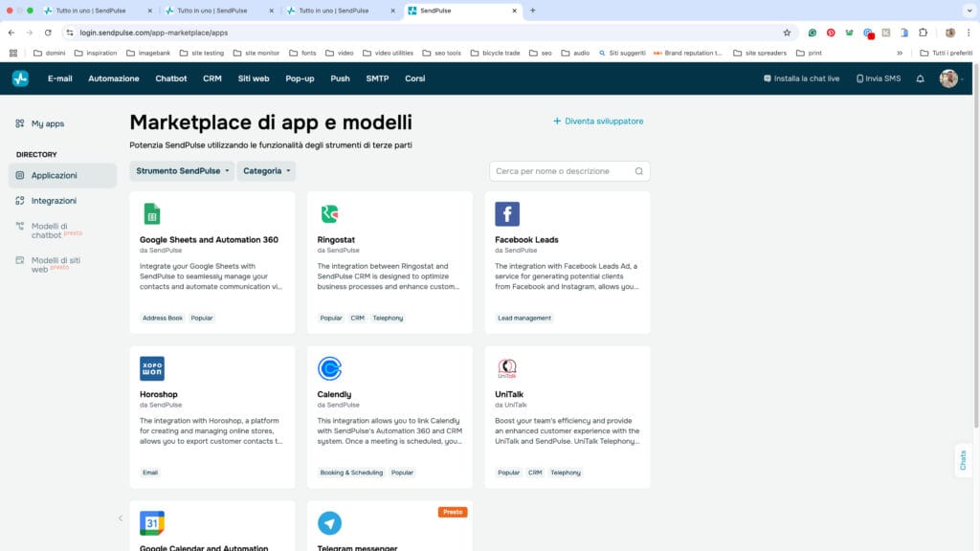Click Installa la chat live
Screen dimensions: 980x551
(x=801, y=78)
